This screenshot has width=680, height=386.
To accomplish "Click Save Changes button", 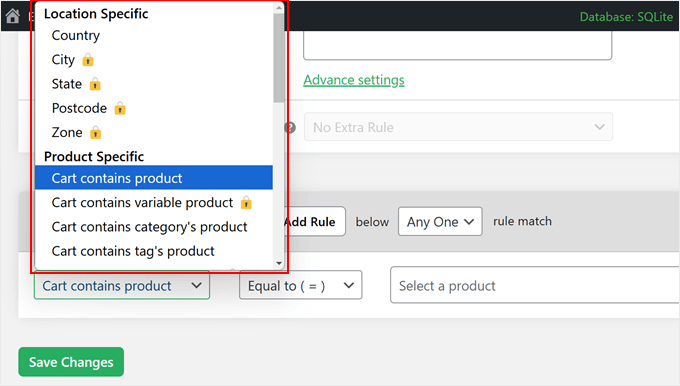I will coord(71,362).
